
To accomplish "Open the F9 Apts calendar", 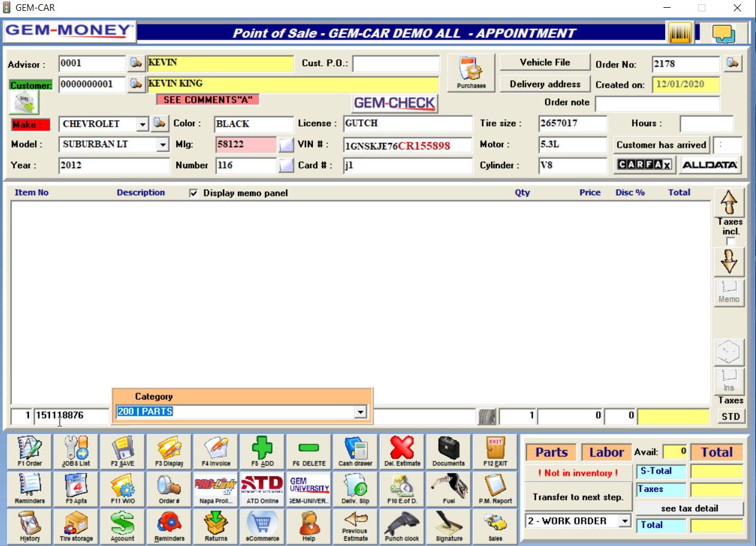I will tap(76, 489).
